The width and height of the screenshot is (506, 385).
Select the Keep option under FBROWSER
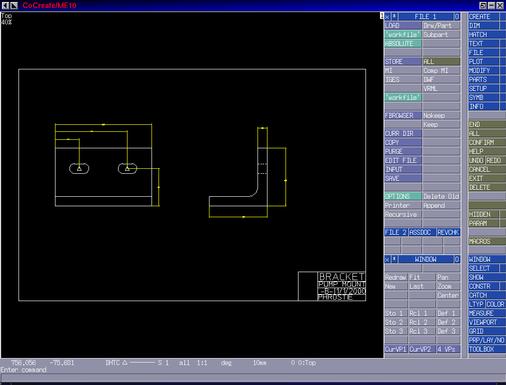point(441,125)
